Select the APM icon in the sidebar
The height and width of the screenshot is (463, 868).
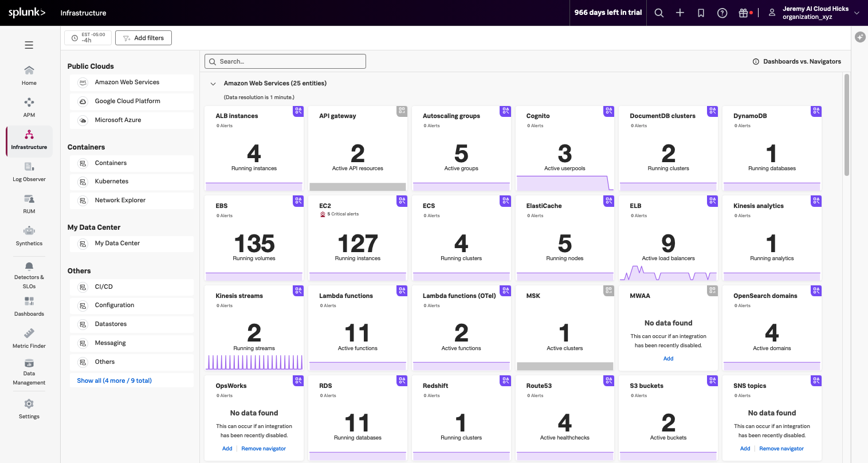(x=29, y=106)
